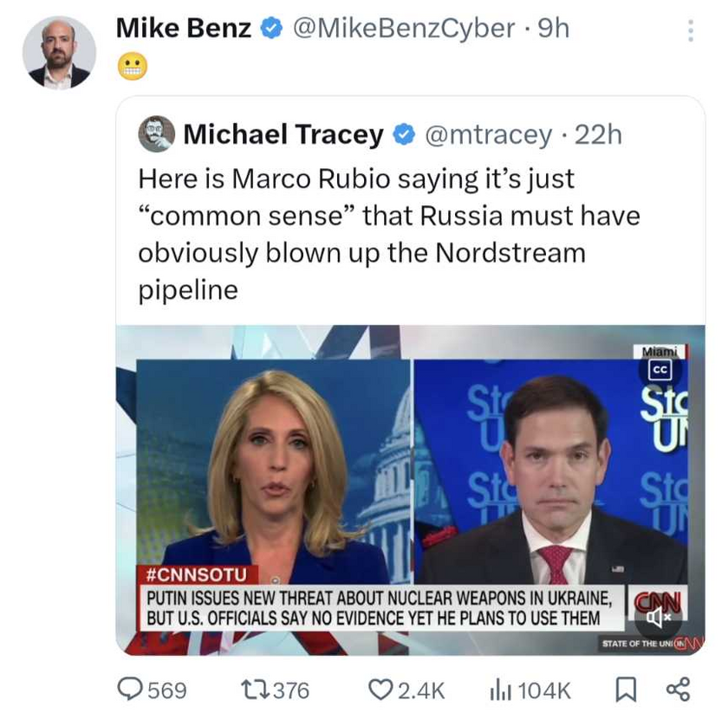This screenshot has height=713, width=728.
Task: Unmute the video with speaker icon
Action: click(x=656, y=617)
